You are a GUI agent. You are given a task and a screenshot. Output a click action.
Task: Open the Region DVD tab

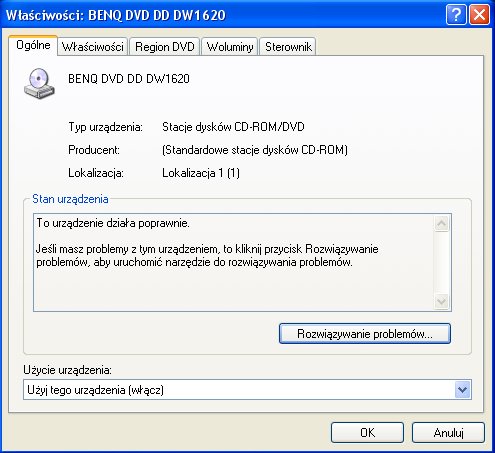tap(165, 47)
